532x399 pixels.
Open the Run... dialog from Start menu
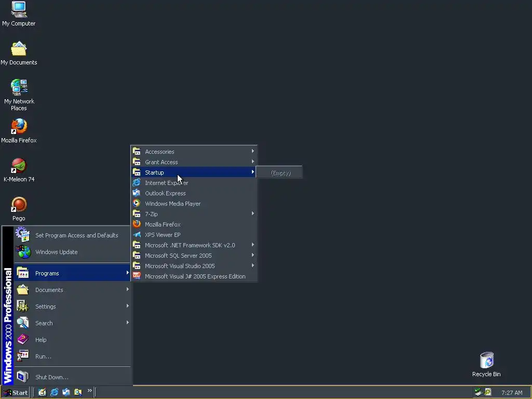(72, 356)
